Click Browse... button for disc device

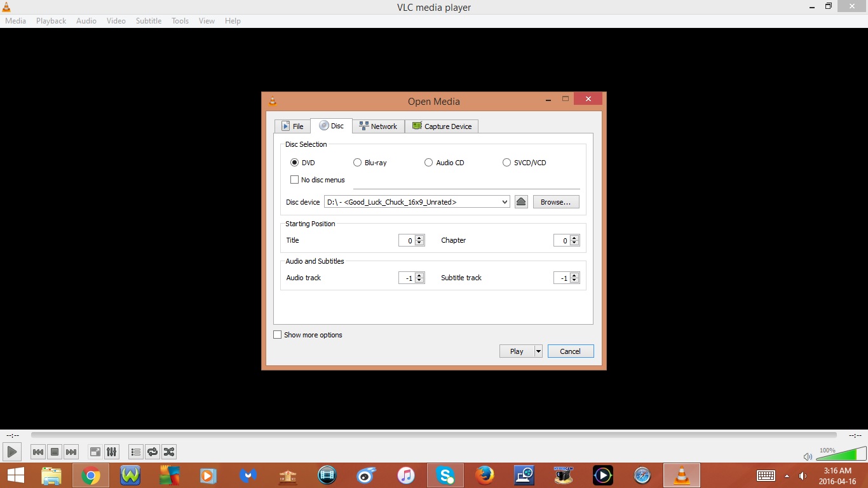pos(556,202)
